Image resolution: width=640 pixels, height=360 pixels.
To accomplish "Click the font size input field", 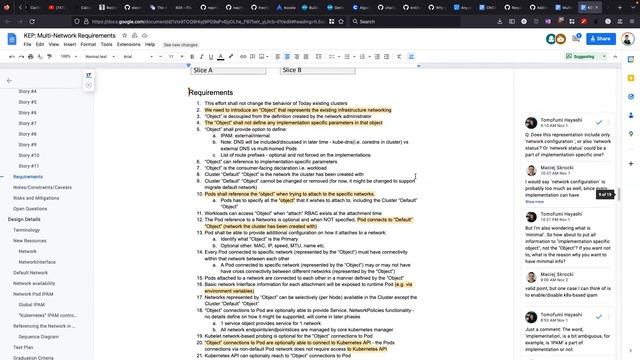I will pyautogui.click(x=171, y=57).
